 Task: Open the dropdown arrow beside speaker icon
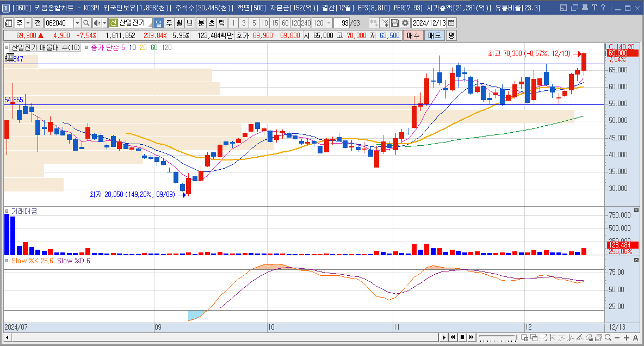pos(104,23)
